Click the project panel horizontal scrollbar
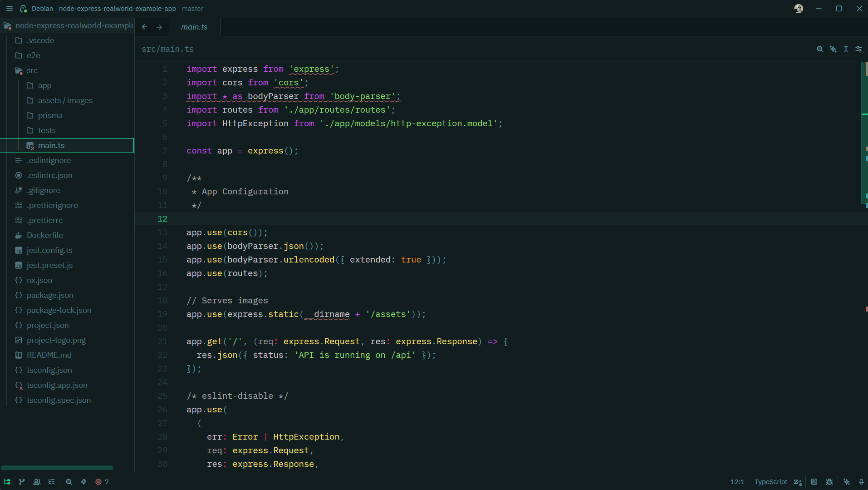 coord(57,468)
